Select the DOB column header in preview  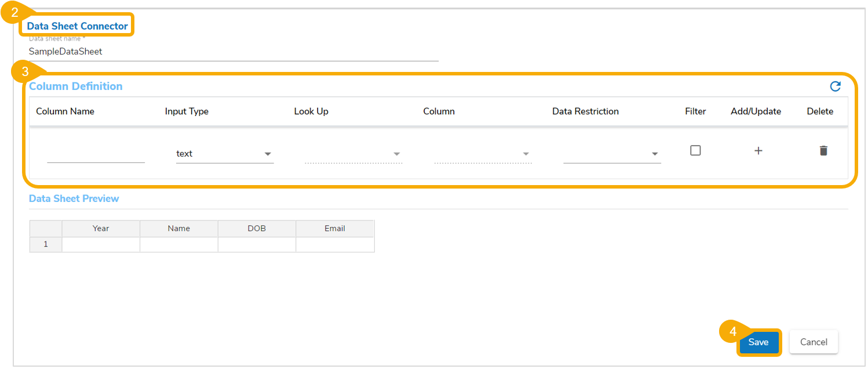257,229
